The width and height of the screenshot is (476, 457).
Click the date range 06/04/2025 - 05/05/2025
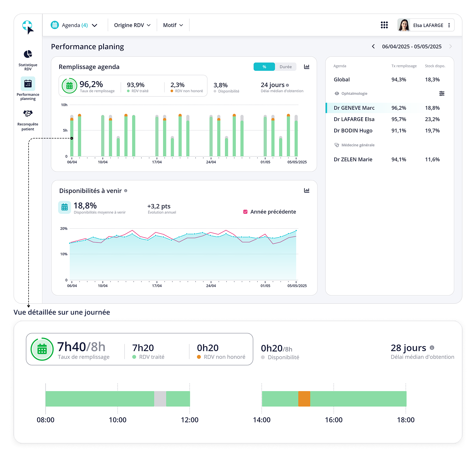click(x=412, y=47)
